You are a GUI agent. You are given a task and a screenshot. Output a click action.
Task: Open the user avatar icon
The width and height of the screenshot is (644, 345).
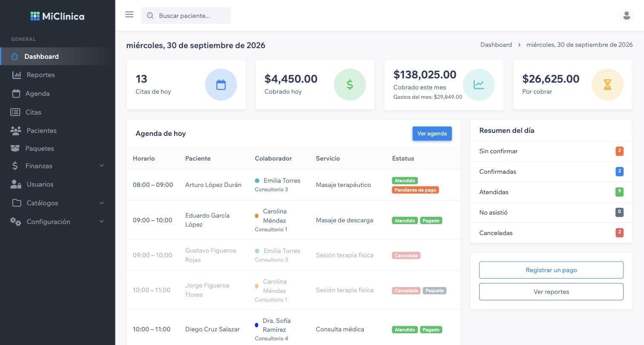626,15
